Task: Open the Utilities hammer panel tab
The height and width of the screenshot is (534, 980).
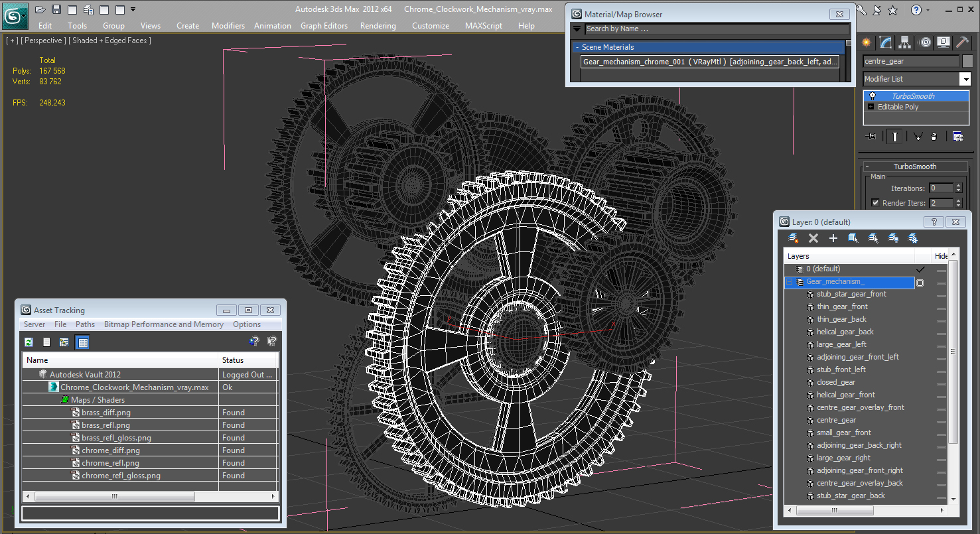Action: [962, 42]
